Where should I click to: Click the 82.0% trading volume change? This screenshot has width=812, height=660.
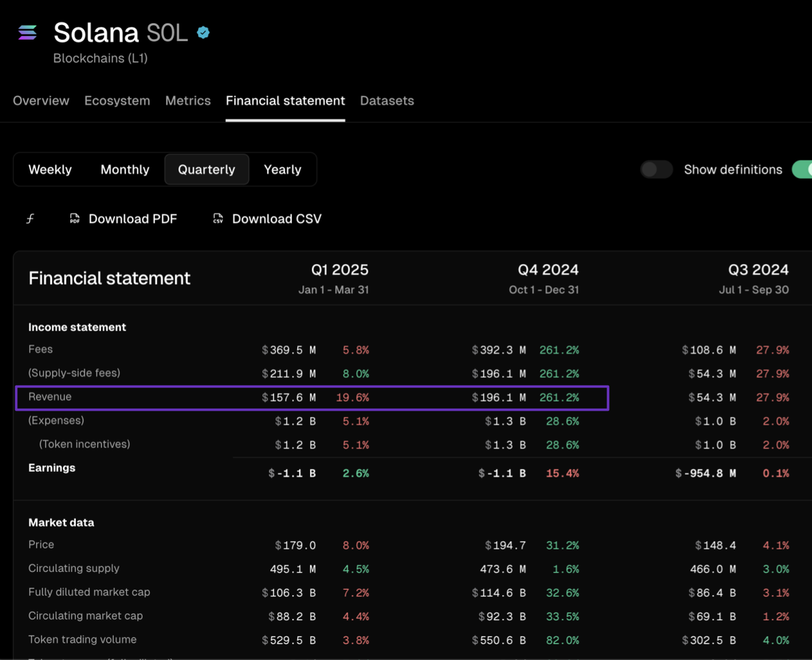(562, 640)
